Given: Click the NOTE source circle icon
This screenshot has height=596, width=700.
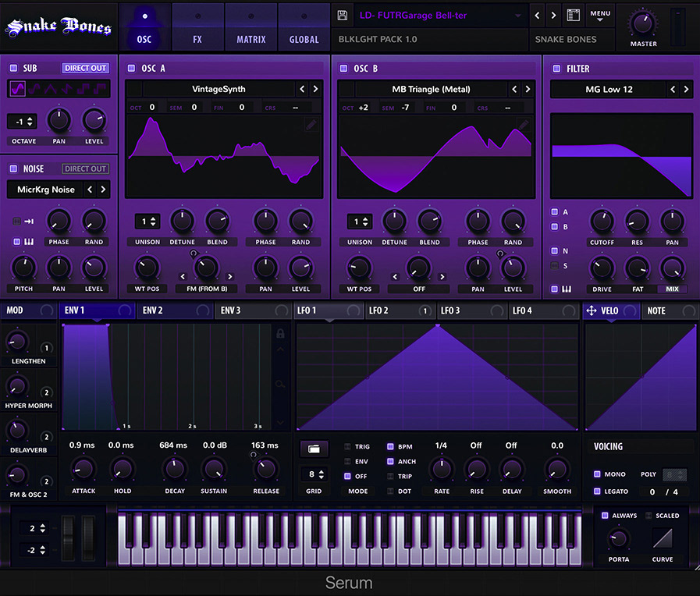Looking at the screenshot, I should tap(689, 311).
